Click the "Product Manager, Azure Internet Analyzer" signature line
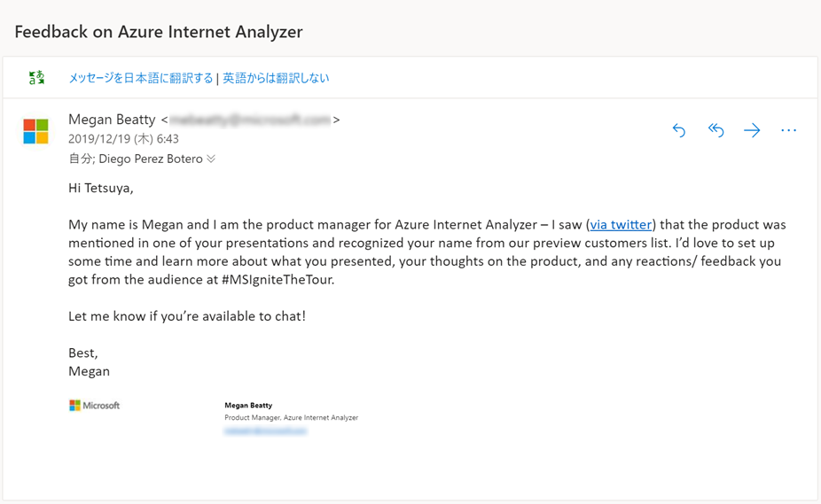821x504 pixels. pos(291,417)
